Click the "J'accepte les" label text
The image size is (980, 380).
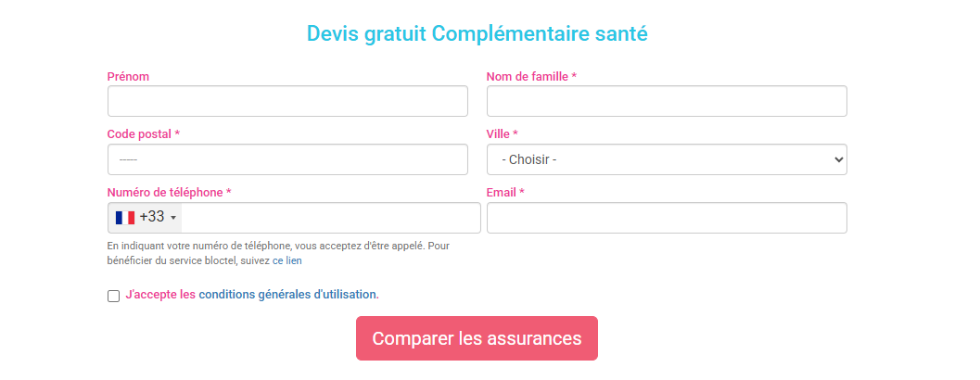click(160, 295)
